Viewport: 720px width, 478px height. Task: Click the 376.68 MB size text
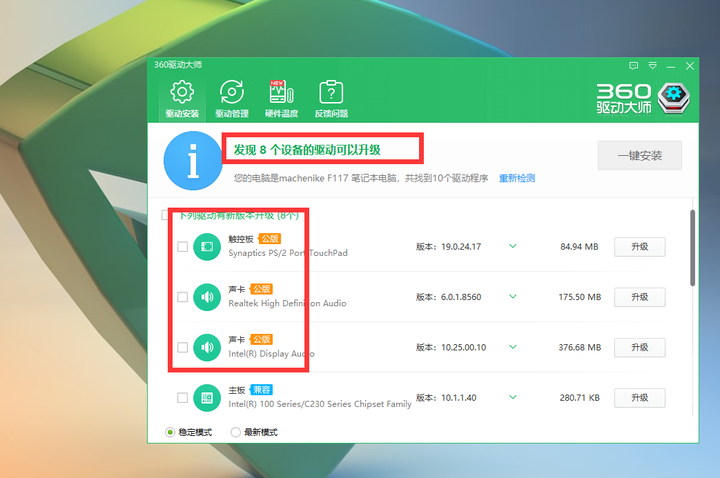579,348
